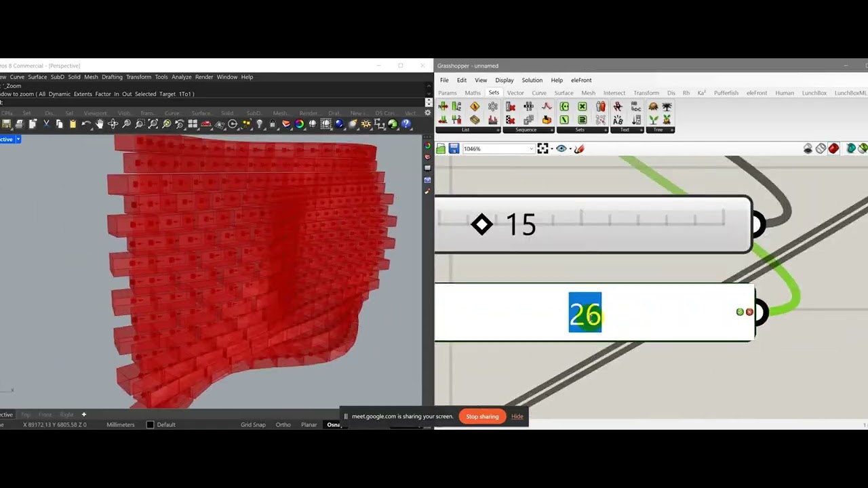Click the Paste clipboard icon in Rhino
Screen dimensions: 868x488
point(73,124)
